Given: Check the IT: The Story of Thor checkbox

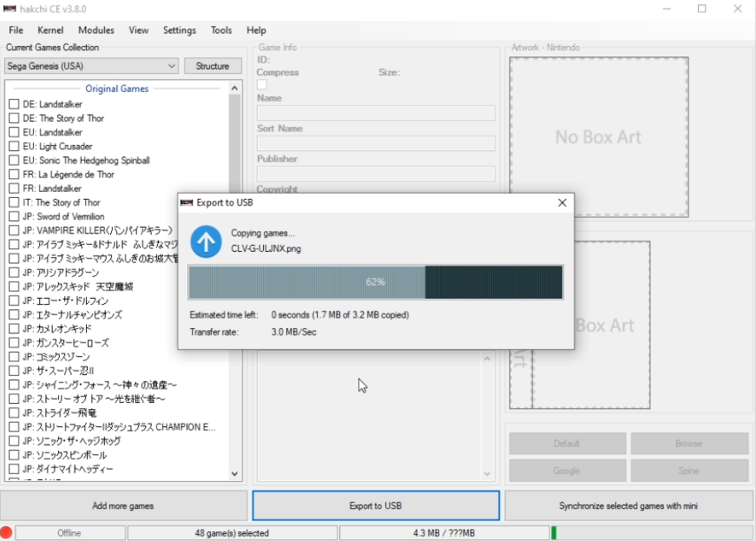Looking at the screenshot, I should pyautogui.click(x=14, y=202).
